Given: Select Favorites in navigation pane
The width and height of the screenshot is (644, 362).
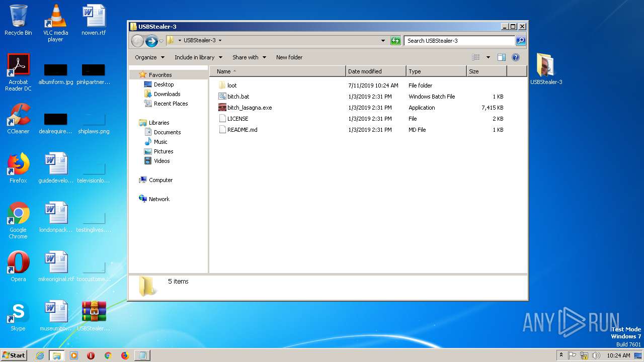Looking at the screenshot, I should pyautogui.click(x=160, y=75).
